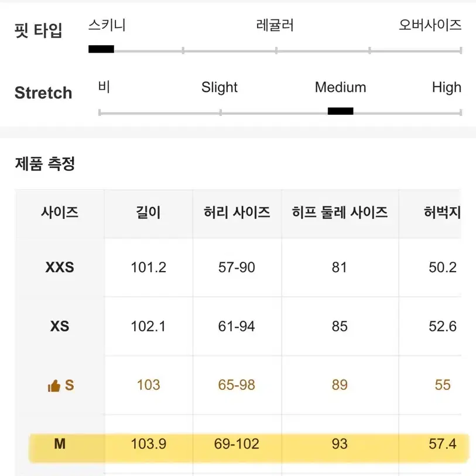Click the thumbs-up recommended icon beside S
This screenshot has height=476, width=476.
54,385
